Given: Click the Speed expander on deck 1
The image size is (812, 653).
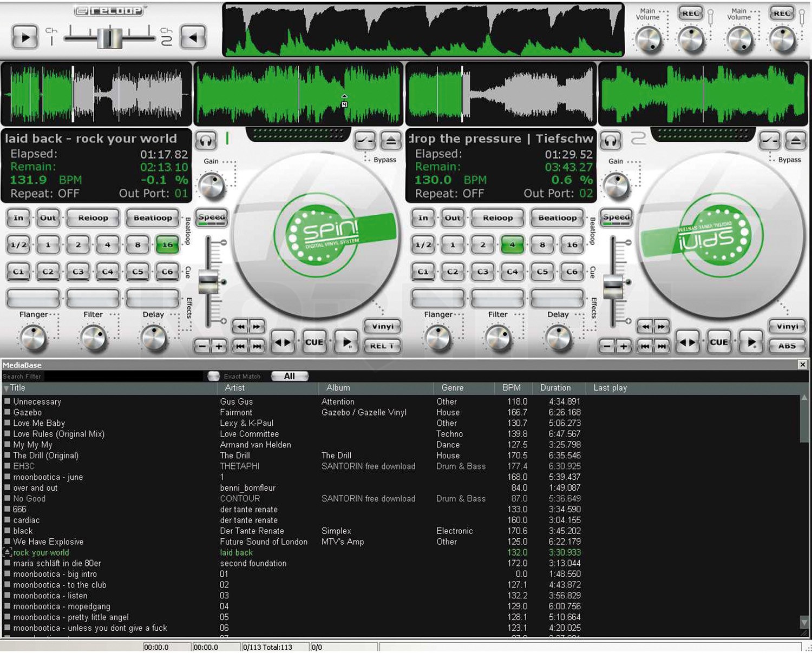Looking at the screenshot, I should click(x=211, y=218).
